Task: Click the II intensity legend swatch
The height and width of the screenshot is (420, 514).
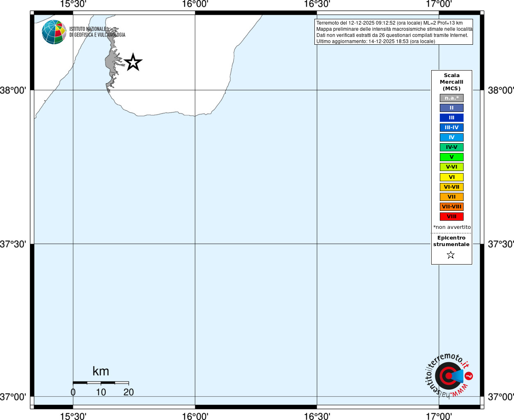Action: [452, 108]
